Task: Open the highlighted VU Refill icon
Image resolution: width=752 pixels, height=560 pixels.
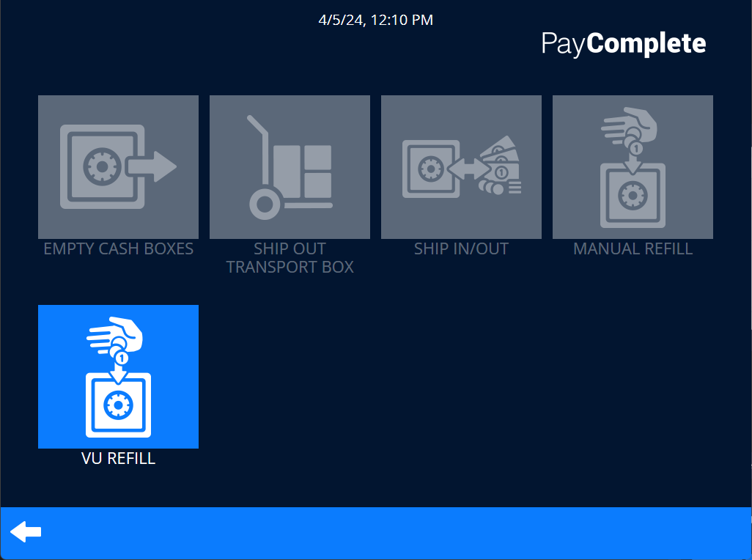Action: click(118, 376)
